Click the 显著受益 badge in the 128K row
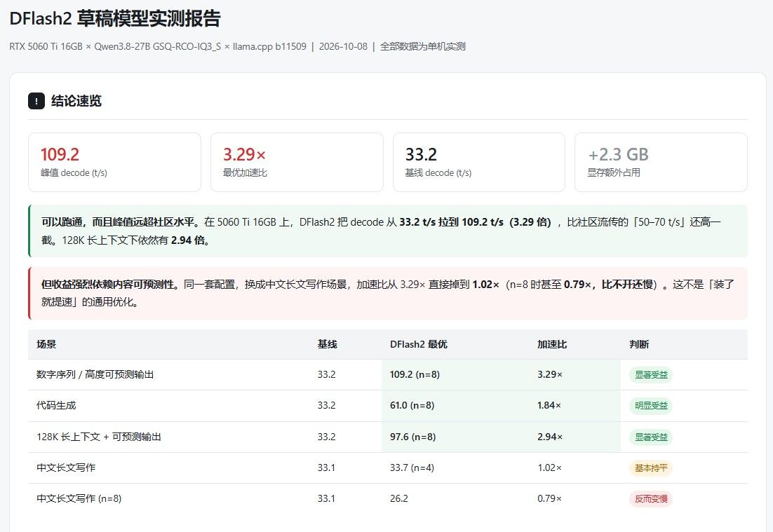The width and height of the screenshot is (773, 532). (651, 437)
